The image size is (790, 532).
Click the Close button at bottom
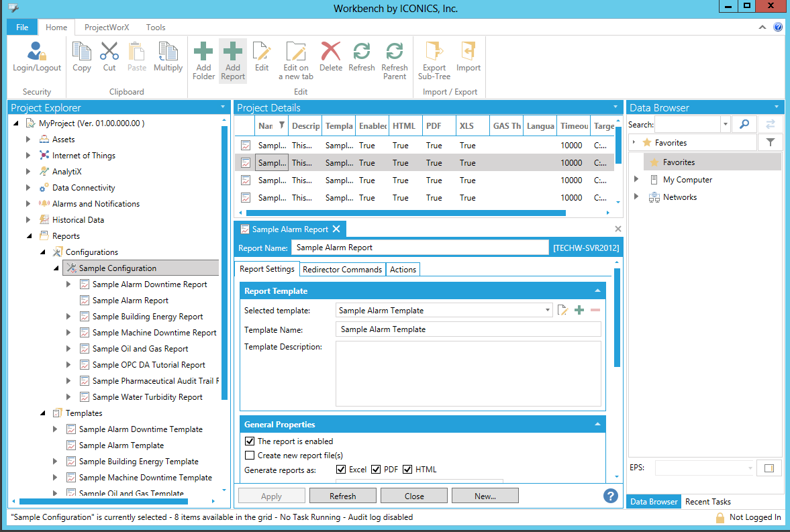point(414,496)
